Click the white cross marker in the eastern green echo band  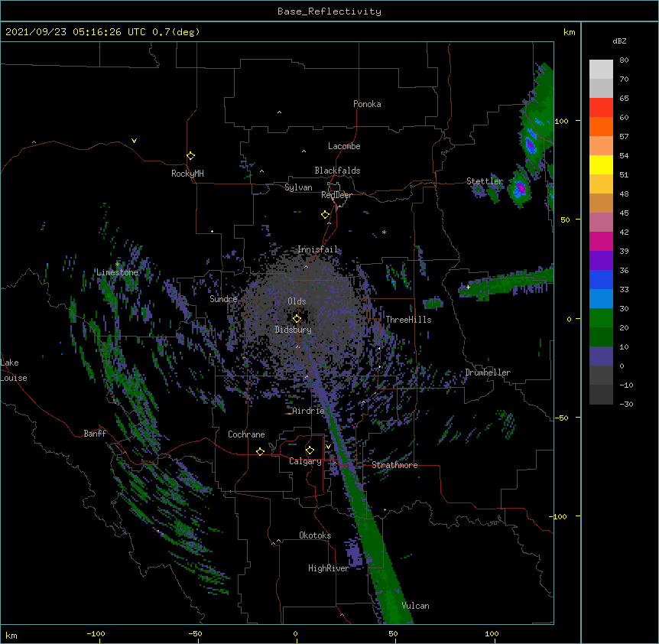[468, 287]
